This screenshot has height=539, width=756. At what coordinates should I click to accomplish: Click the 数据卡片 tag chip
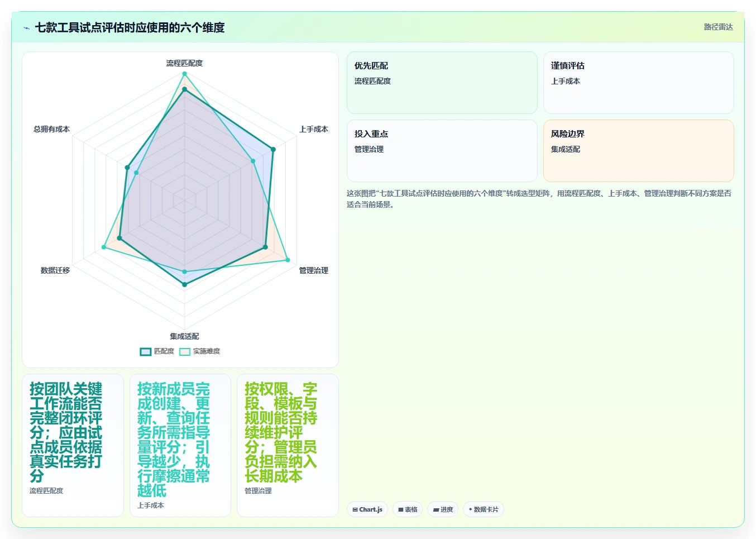(484, 509)
